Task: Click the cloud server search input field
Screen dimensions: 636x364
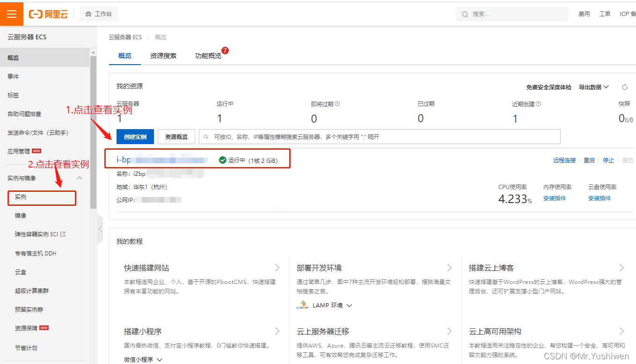Action: [x=379, y=137]
